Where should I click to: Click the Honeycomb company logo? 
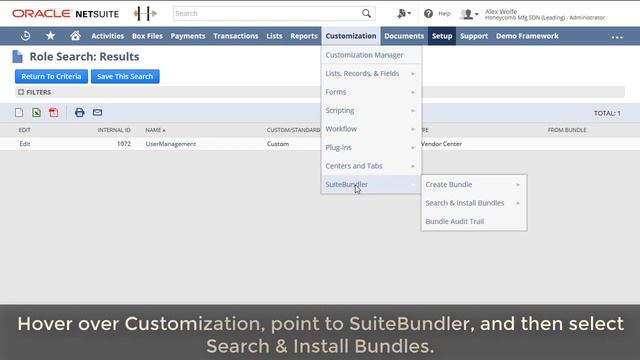coord(145,13)
